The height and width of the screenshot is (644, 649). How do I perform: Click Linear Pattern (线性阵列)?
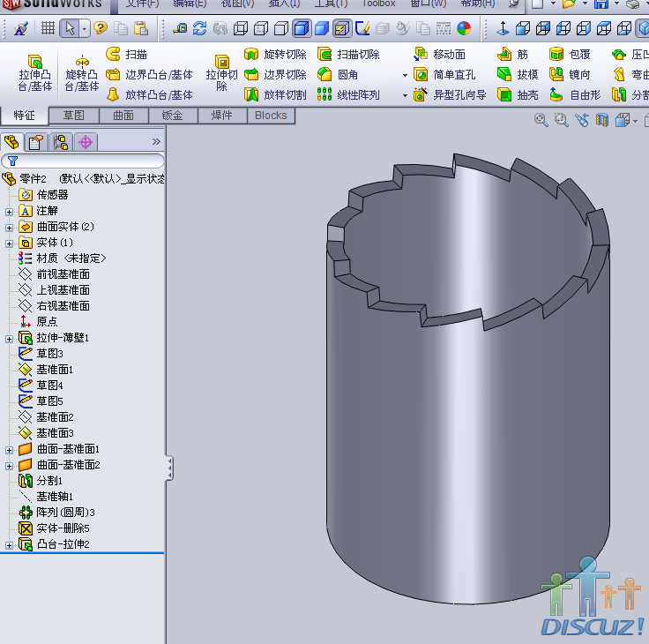348,94
